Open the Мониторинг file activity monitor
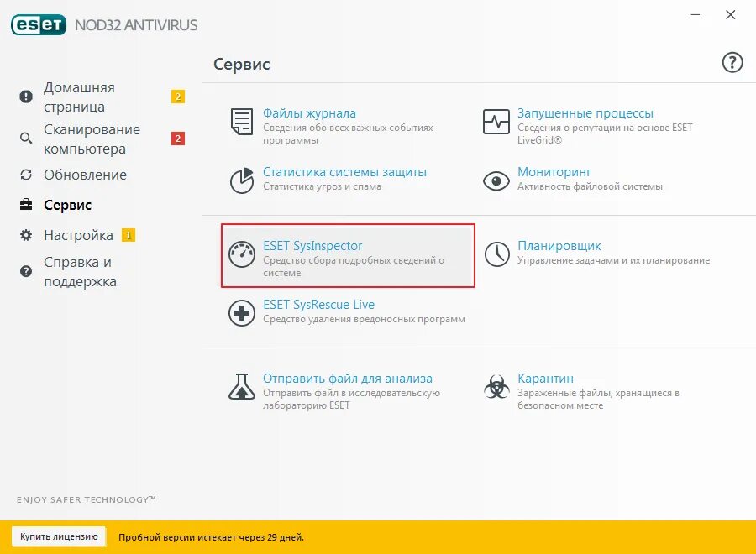Screen dimensions: 756x554 coord(555,173)
